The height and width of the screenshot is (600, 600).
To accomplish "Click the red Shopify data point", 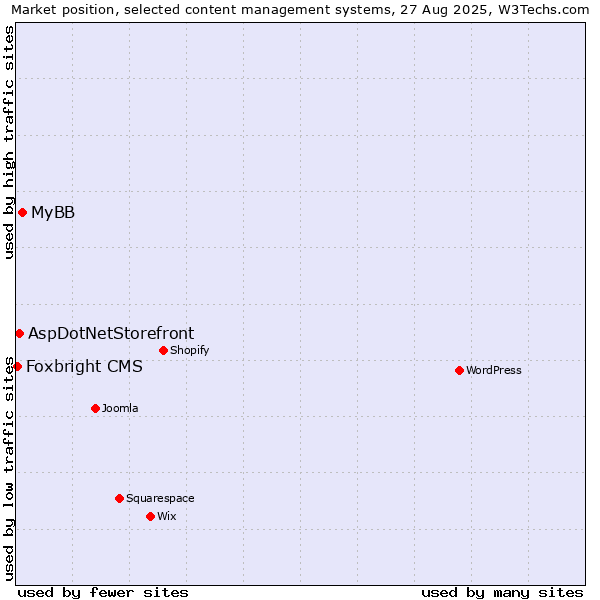I will [163, 351].
